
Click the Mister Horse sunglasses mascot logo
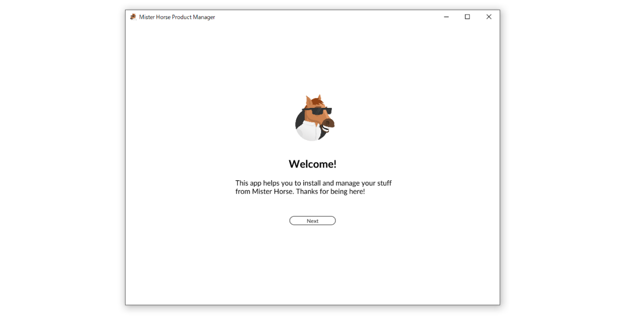[x=314, y=118]
